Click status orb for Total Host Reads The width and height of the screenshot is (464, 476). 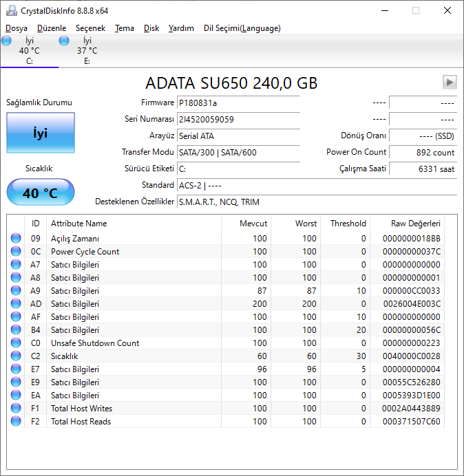pos(16,422)
